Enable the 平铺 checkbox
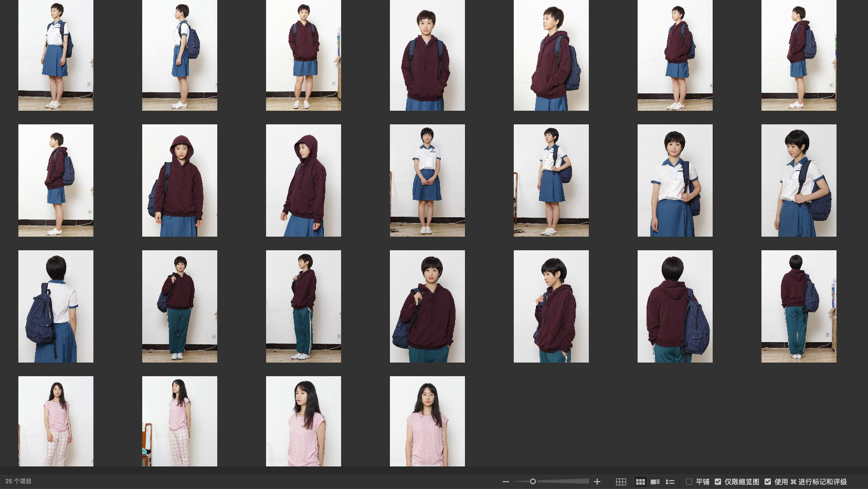This screenshot has width=868, height=489. click(689, 482)
